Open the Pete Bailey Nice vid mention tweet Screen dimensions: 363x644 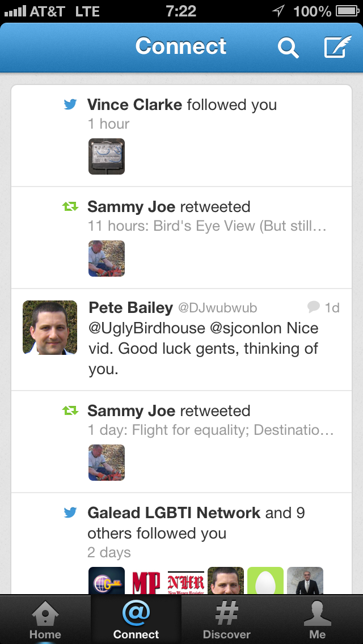point(181,340)
